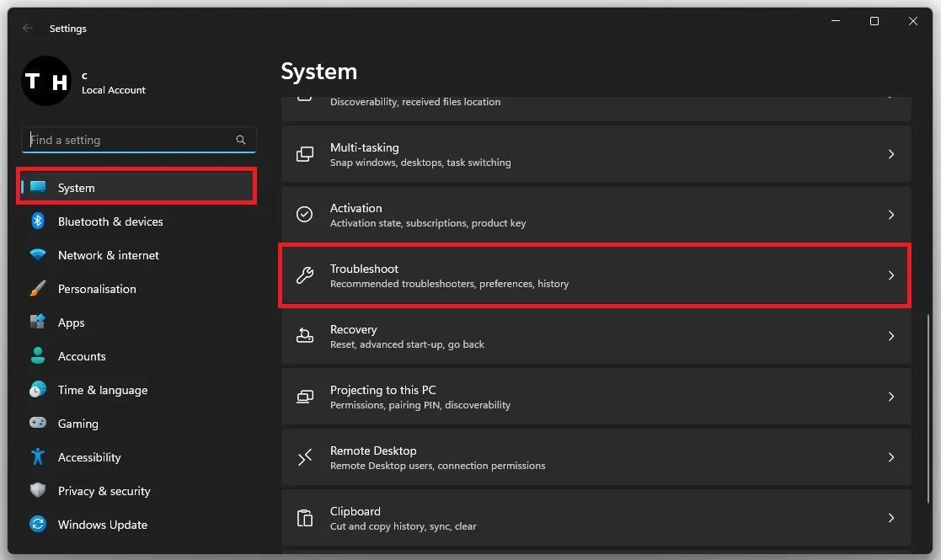Open the Multi-tasking settings row

(596, 154)
